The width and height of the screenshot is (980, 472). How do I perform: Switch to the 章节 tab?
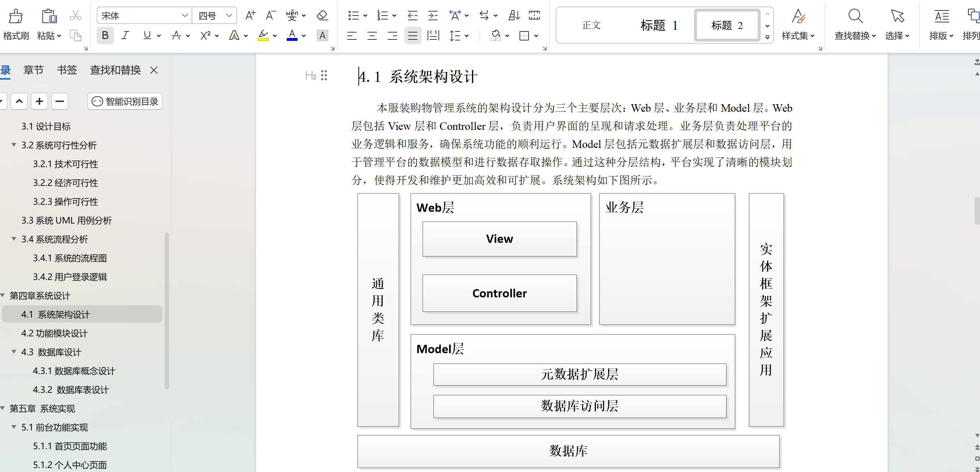[33, 70]
